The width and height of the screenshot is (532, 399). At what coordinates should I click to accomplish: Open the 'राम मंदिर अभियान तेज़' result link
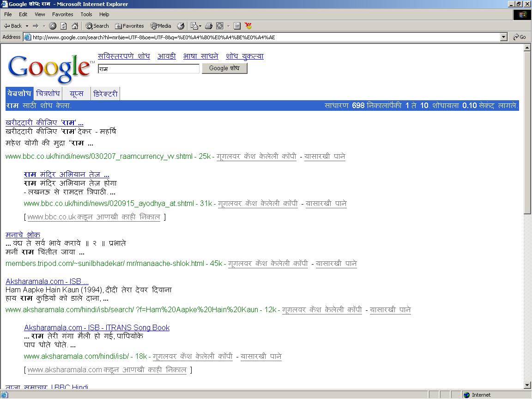click(66, 175)
